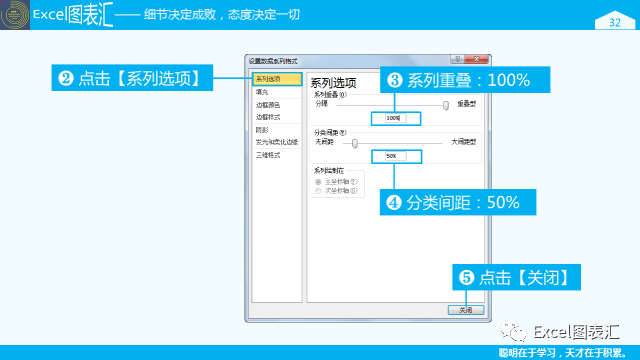Open the 填充 category
Viewport: 640px width, 360px height.
point(262,92)
